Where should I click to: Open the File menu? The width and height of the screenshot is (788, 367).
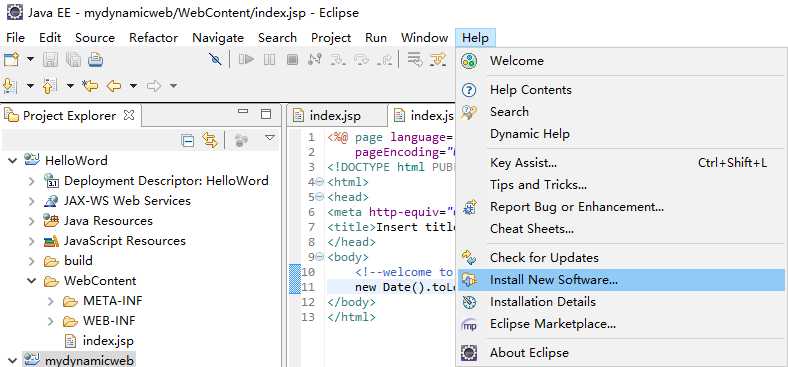15,38
